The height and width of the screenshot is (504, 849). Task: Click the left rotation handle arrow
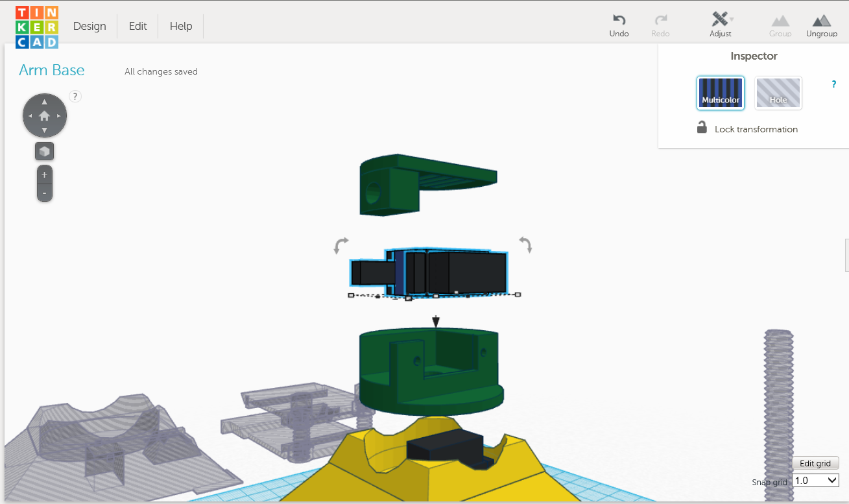[x=341, y=245]
